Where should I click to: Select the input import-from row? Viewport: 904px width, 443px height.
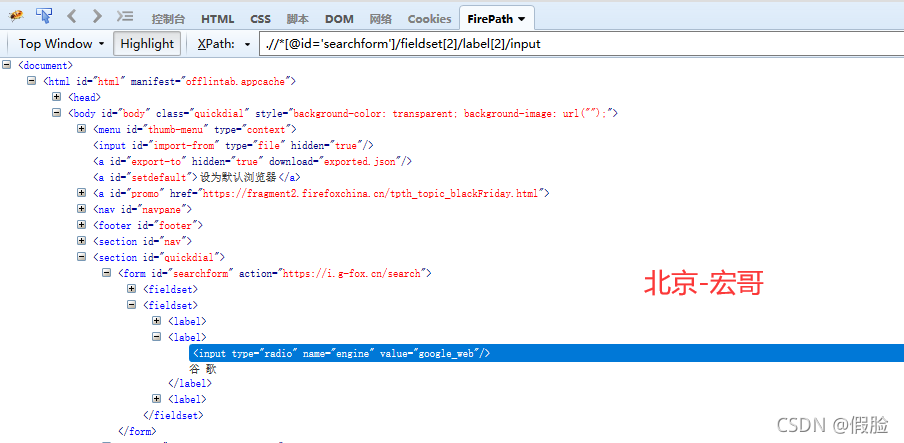pos(233,145)
